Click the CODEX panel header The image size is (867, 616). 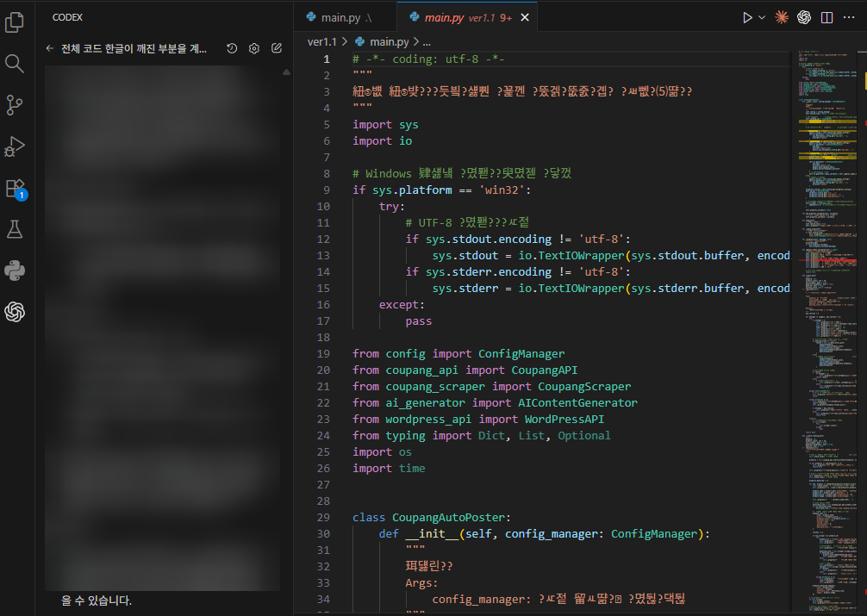tap(67, 18)
